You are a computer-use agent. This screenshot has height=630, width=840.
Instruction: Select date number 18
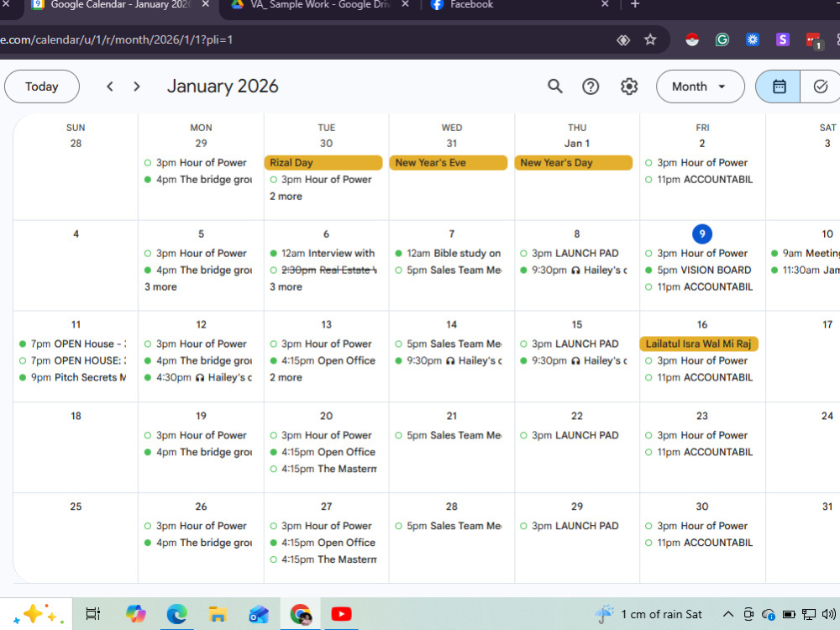[76, 417]
